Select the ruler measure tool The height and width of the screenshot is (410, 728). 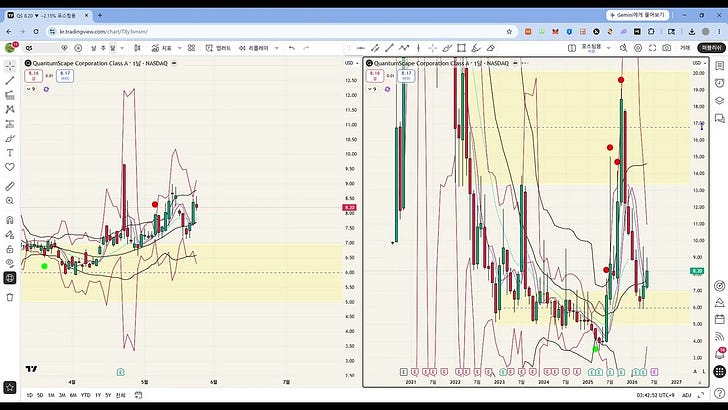coord(10,186)
